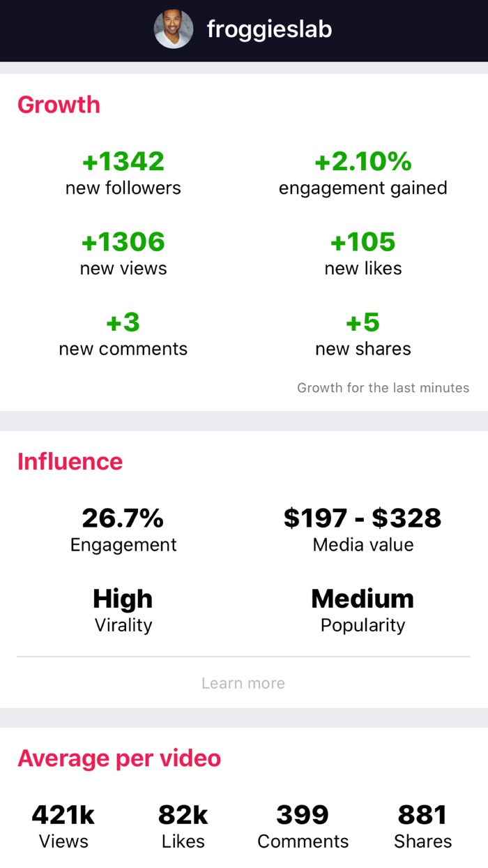The height and width of the screenshot is (868, 488).
Task: Click 'Growth for the last minutes' label
Action: click(x=383, y=388)
